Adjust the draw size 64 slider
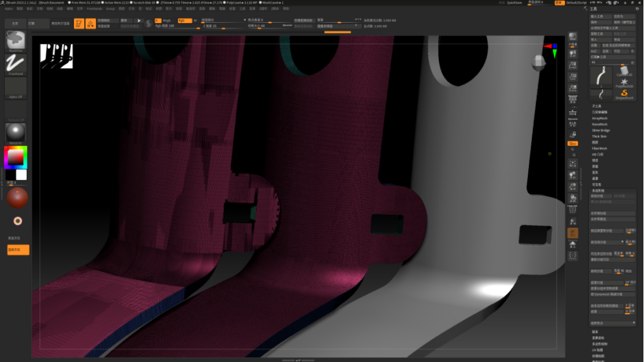 [270, 26]
